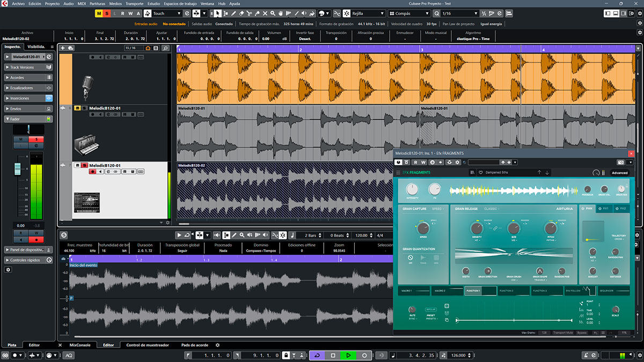Expand the Ecualizadores inspector section
The height and width of the screenshot is (362, 644).
point(21,88)
